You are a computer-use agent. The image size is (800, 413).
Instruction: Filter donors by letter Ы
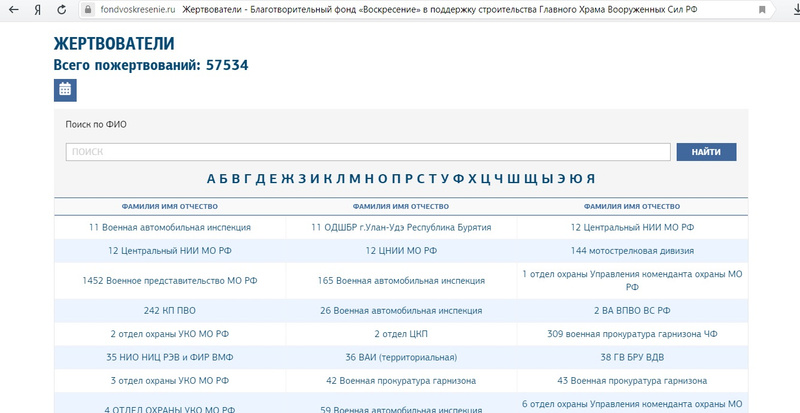547,179
